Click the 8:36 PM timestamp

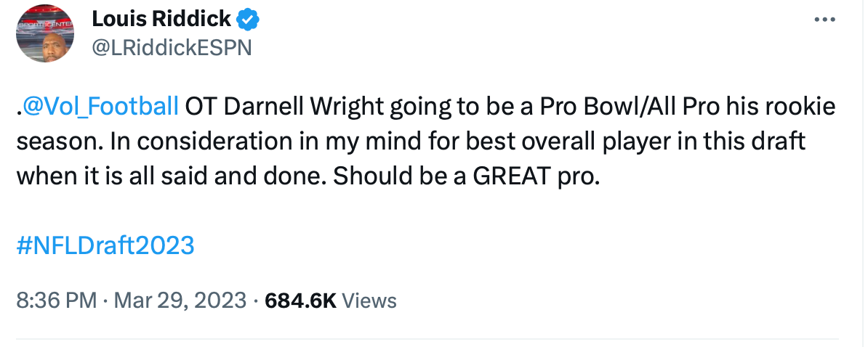(56, 300)
